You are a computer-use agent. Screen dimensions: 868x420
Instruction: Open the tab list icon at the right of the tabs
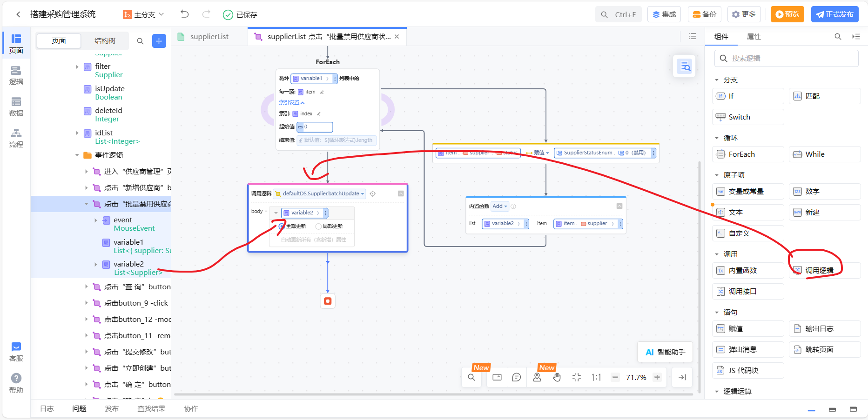(x=693, y=36)
